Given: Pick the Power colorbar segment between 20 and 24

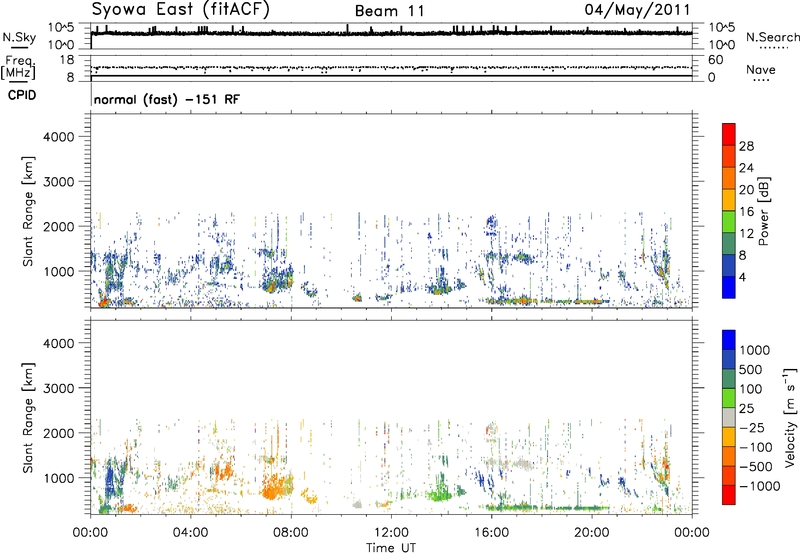Looking at the screenshot, I should coord(729,178).
